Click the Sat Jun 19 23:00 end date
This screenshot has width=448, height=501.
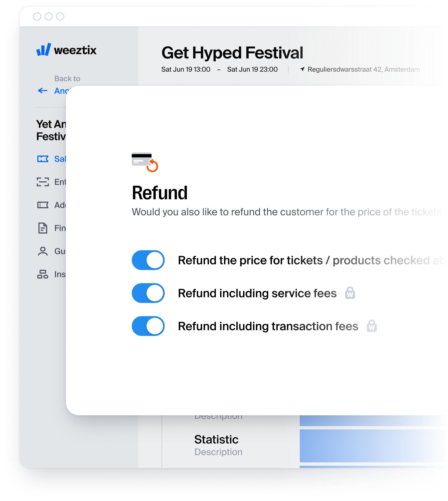(x=252, y=69)
